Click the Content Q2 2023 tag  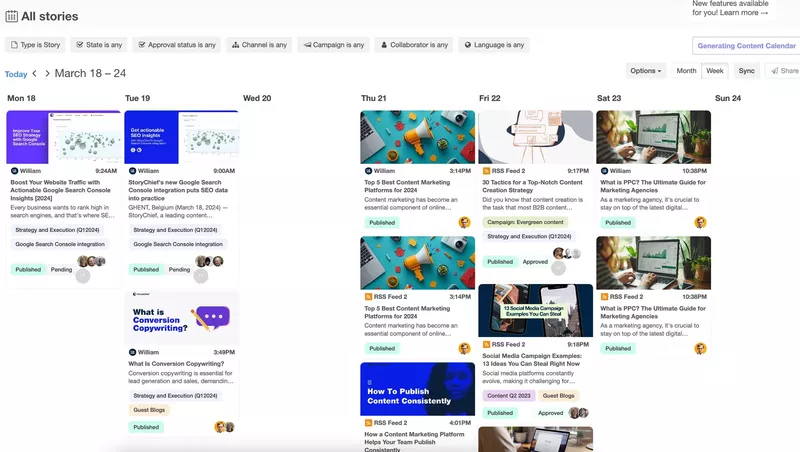[x=508, y=395]
